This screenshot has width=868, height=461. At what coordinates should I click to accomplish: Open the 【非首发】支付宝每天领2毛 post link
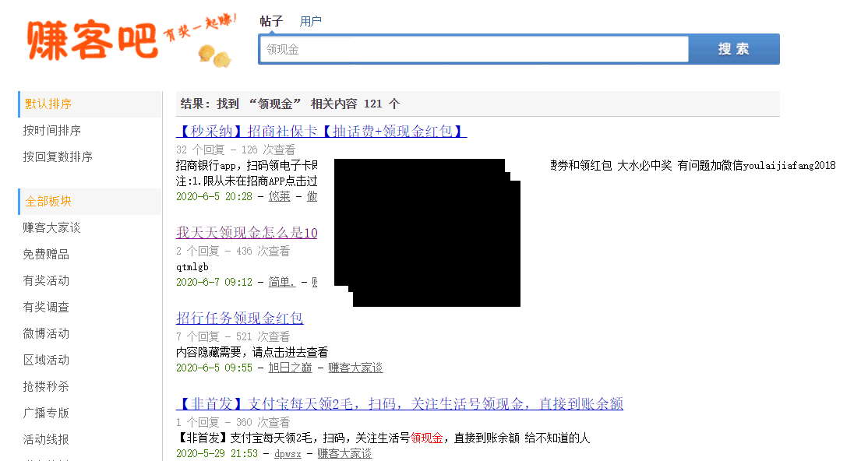point(399,404)
